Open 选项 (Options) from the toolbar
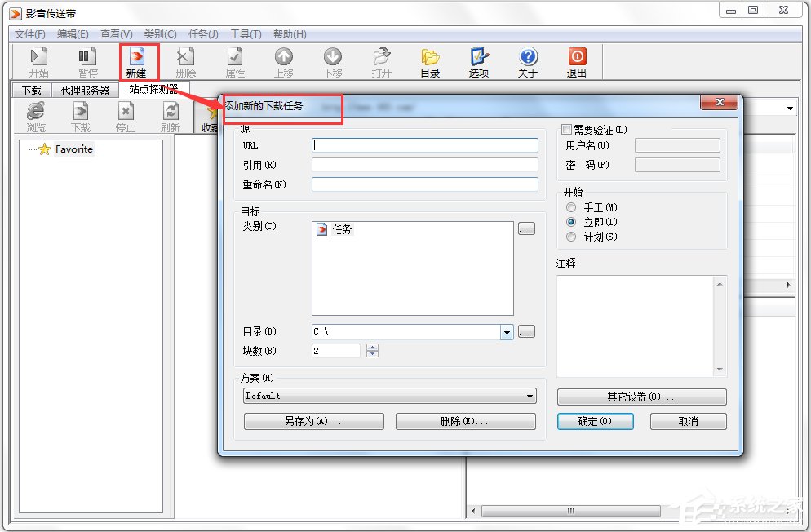 click(x=479, y=61)
